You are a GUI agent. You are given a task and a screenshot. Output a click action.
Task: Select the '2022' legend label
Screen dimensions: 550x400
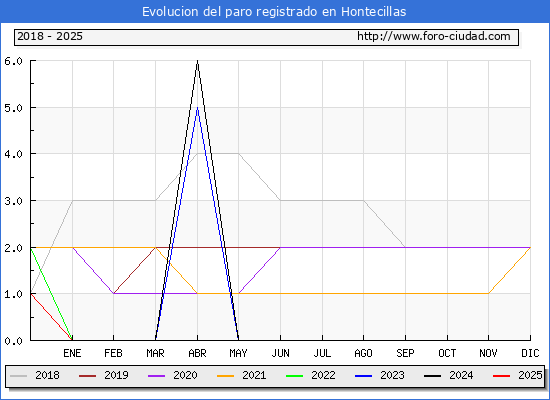323,375
